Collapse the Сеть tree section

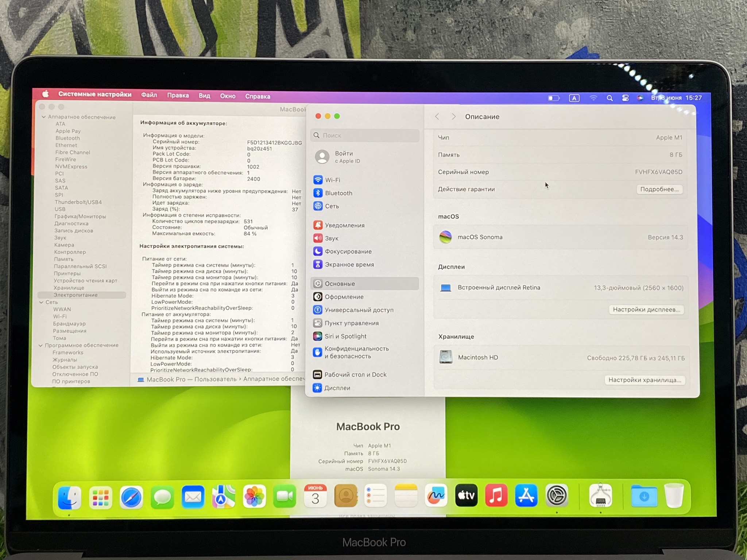(x=41, y=302)
